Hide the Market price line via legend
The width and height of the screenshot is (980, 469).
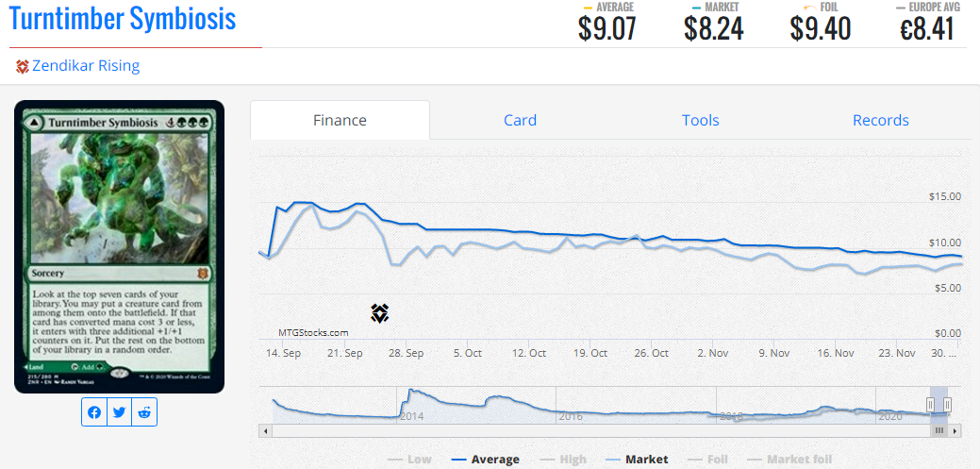point(636,460)
